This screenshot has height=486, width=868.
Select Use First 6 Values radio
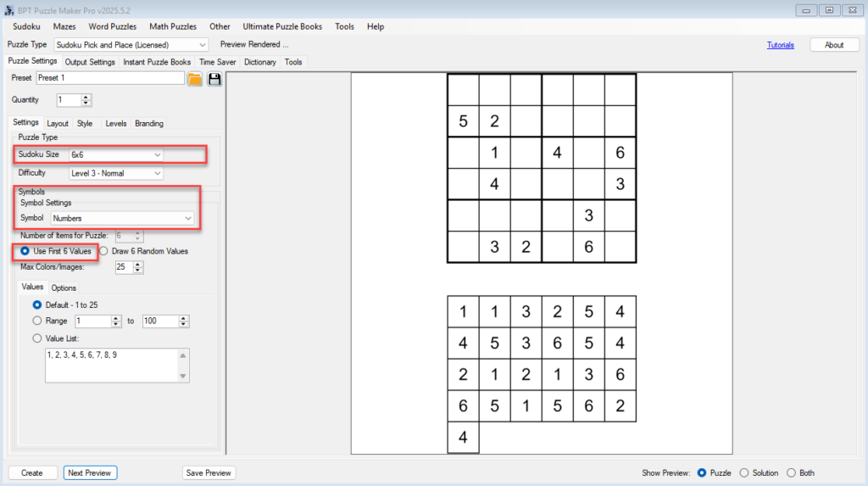point(25,251)
